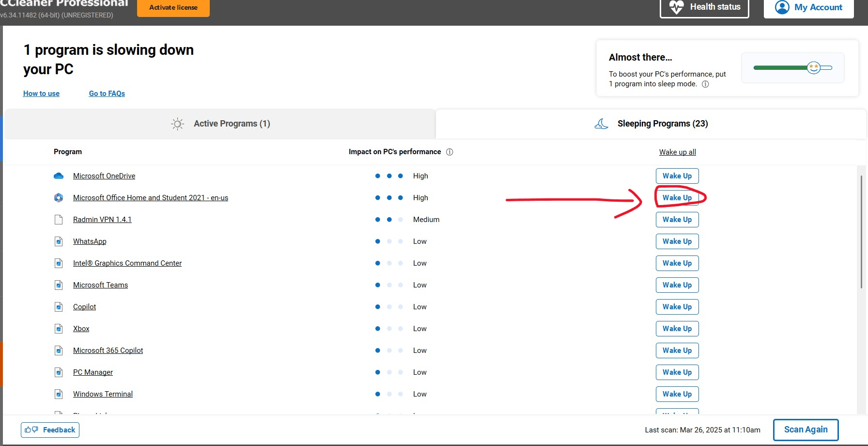Wake up Intel Graphics Command Center

(677, 263)
